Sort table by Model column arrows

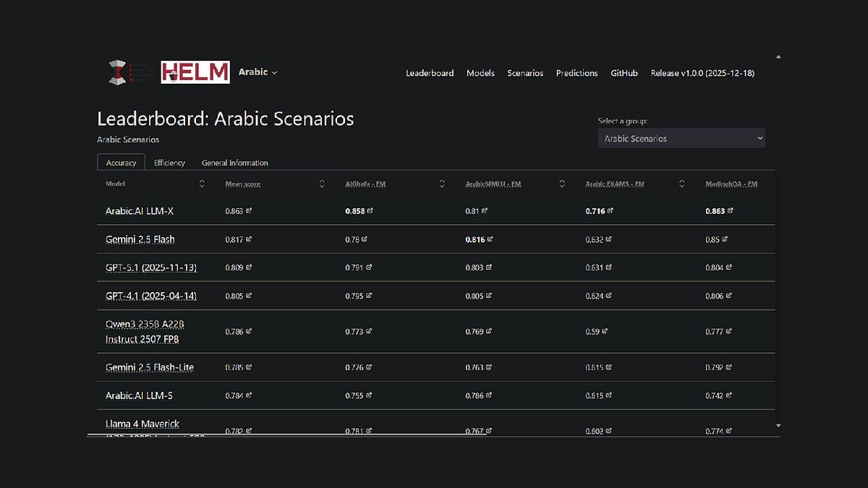[202, 184]
